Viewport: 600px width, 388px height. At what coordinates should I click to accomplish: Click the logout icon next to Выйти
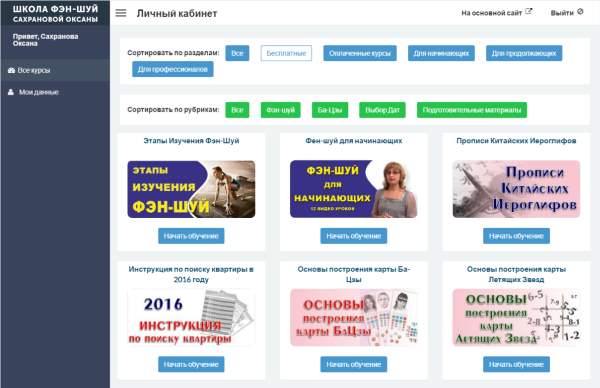580,12
